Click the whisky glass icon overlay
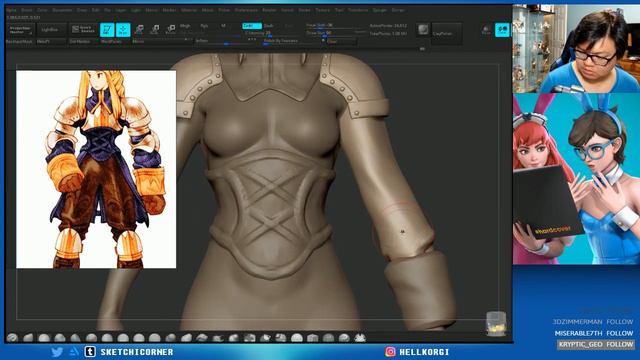Screen dimensions: 640x360 496,324
